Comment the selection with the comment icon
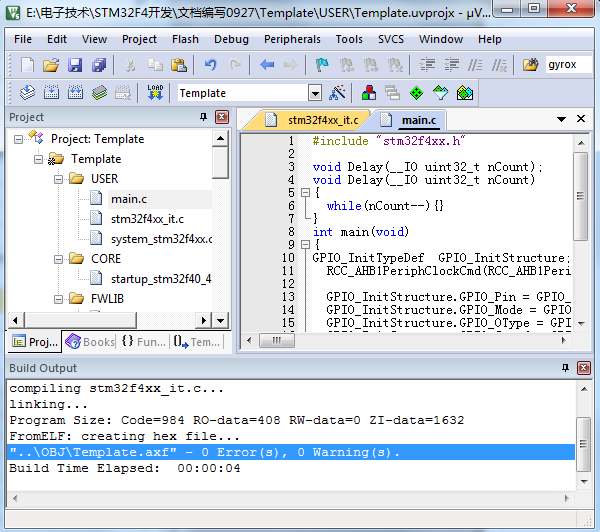This screenshot has height=532, width=600. [475, 65]
